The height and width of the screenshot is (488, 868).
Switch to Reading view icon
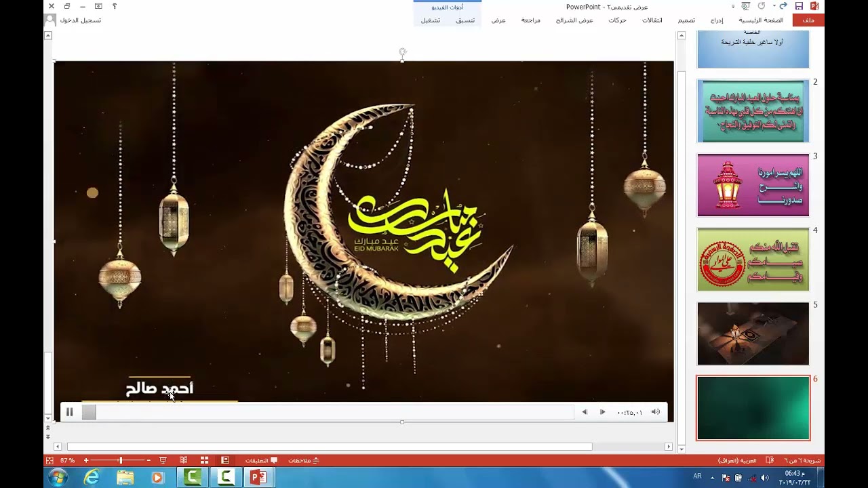[184, 461]
